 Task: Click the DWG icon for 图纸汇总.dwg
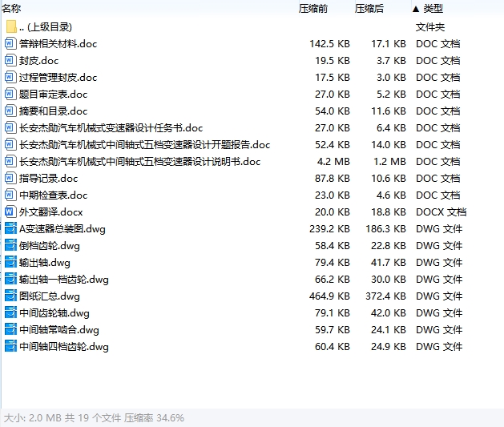coord(10,296)
